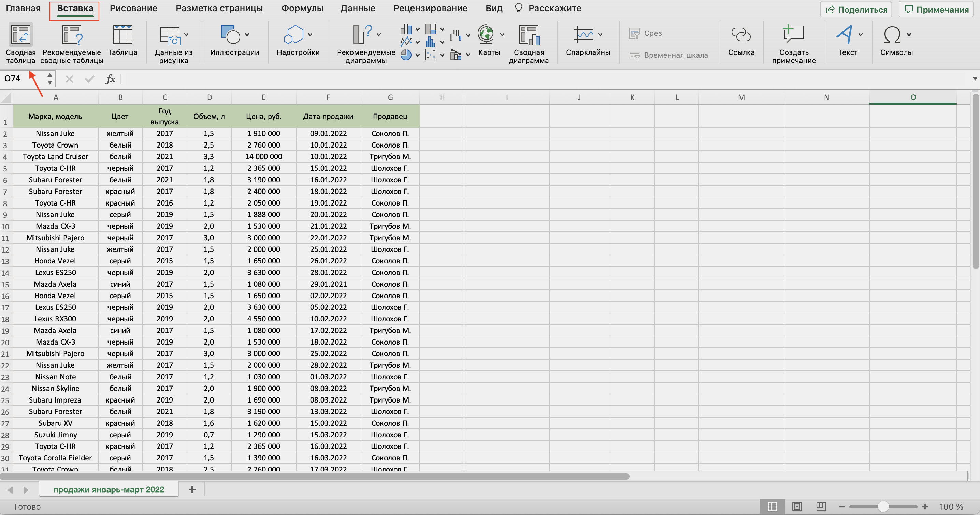Image resolution: width=980 pixels, height=515 pixels.
Task: Add a new sheet with plus button
Action: [x=192, y=489]
